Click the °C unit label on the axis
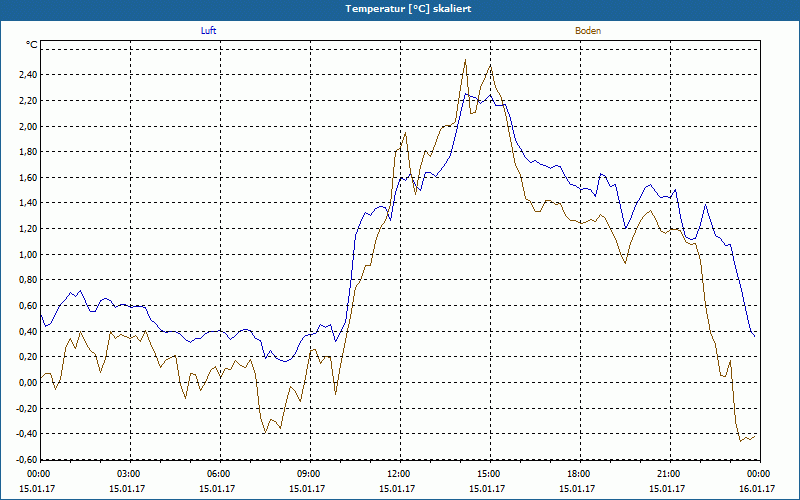The image size is (800, 500). (x=32, y=45)
